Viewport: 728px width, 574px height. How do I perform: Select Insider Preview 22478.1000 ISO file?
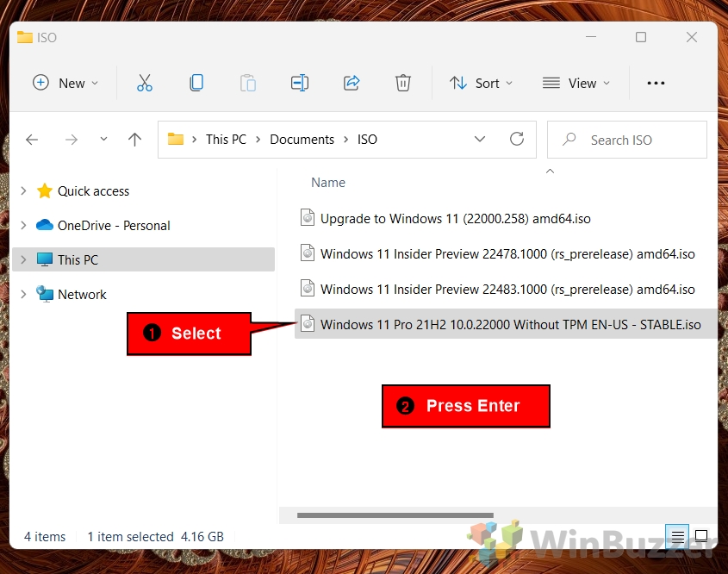coord(507,254)
